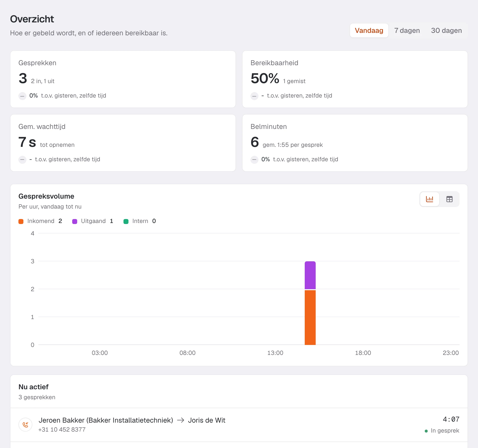478x448 pixels.
Task: Click the orange incoming segment of the bar
Action: (310, 318)
